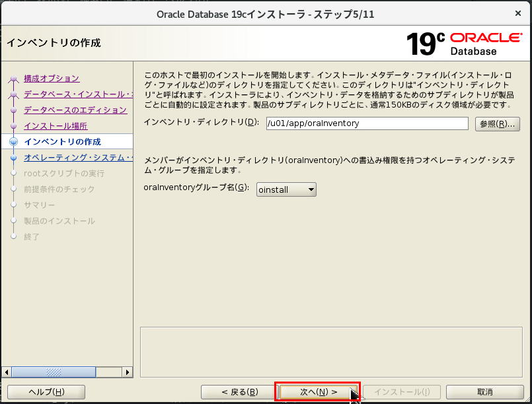Browse directories with 参照(R)... button
The image size is (532, 404).
pos(498,124)
